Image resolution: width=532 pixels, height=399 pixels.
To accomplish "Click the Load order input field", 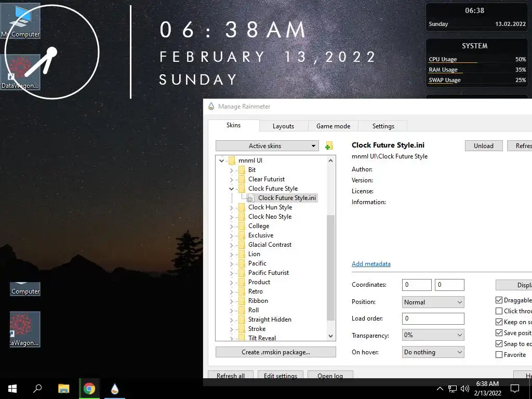I will click(433, 318).
